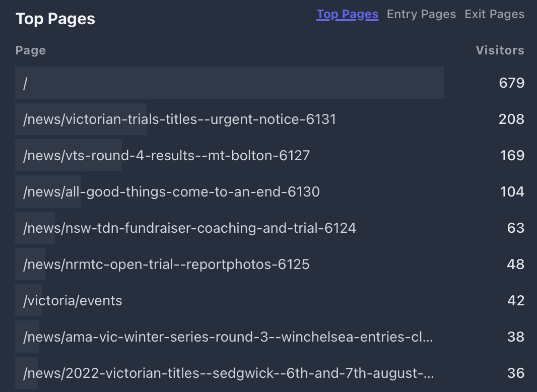Click the 104 visitors value
This screenshot has width=537, height=392.
pos(512,192)
